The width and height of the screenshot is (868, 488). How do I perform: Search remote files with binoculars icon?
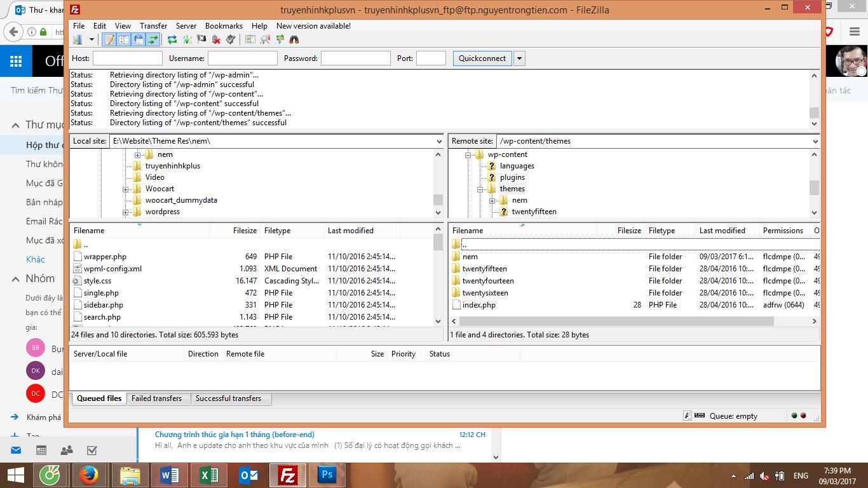pyautogui.click(x=294, y=39)
